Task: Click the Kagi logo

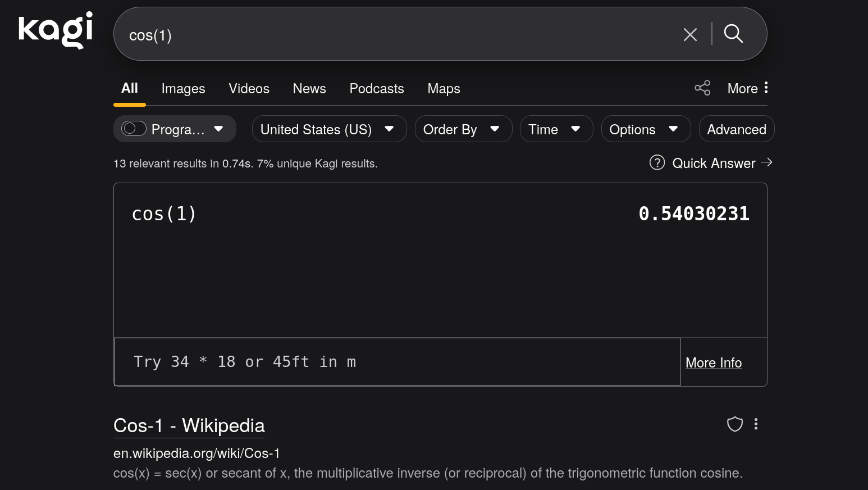Action: 56,30
